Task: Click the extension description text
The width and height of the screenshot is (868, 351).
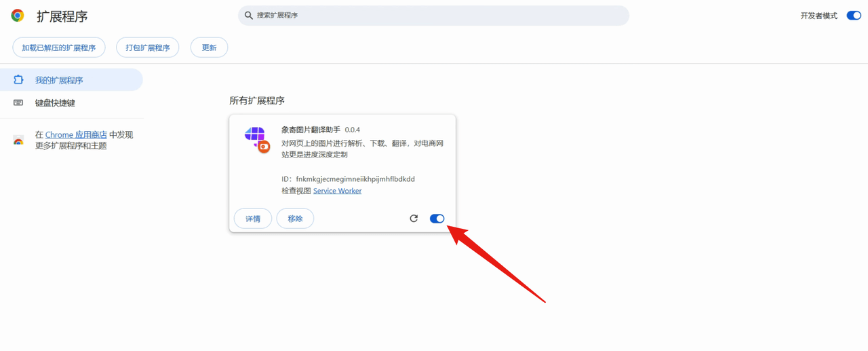Action: tap(363, 149)
